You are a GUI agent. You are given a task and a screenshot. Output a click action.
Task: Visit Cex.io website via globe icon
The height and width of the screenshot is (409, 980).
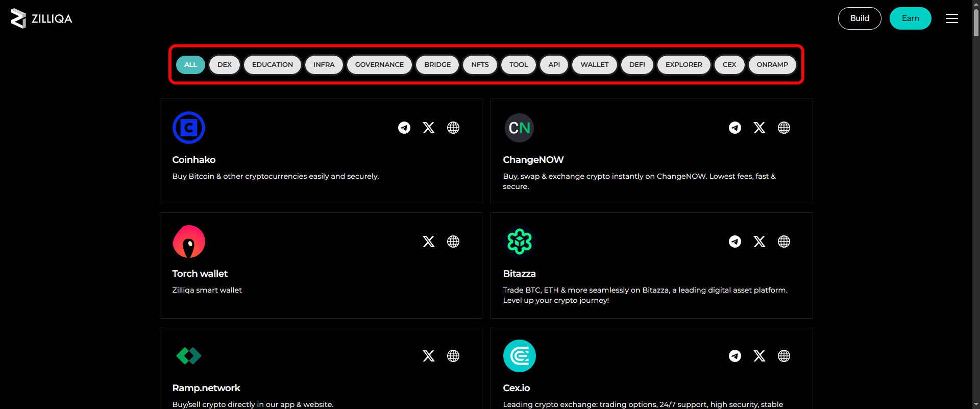[x=783, y=356]
